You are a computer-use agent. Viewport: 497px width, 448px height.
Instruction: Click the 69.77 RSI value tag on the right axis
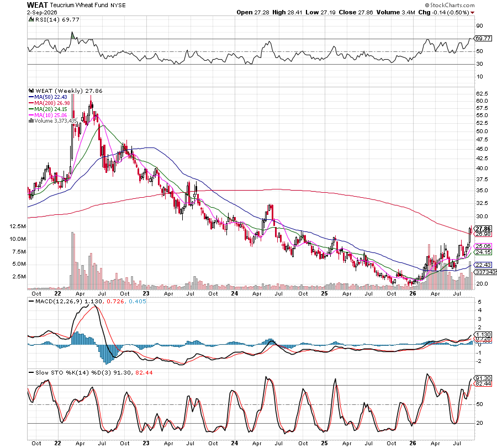[x=483, y=38]
